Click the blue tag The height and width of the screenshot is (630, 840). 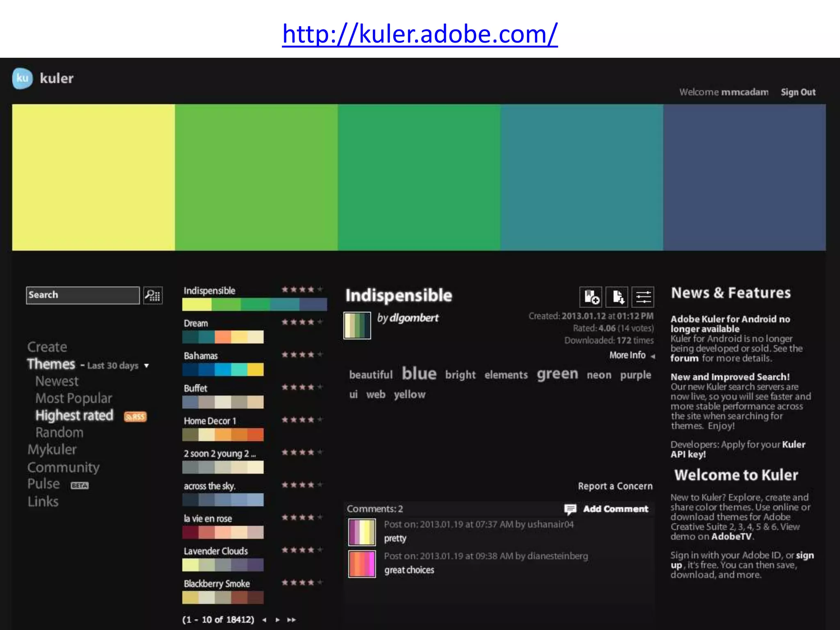click(419, 374)
